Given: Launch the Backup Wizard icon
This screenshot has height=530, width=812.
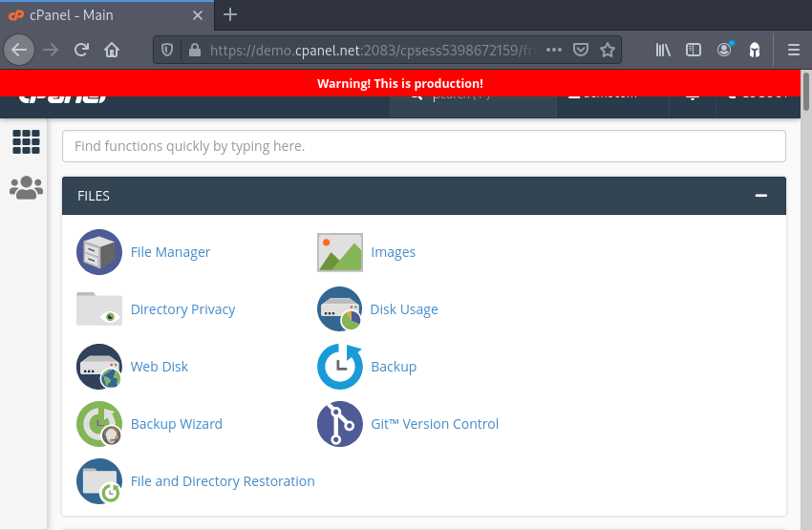Looking at the screenshot, I should (x=99, y=424).
